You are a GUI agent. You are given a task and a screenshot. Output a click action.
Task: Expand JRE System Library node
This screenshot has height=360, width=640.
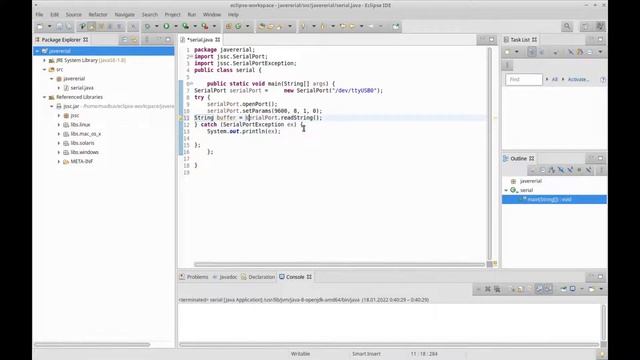pyautogui.click(x=44, y=60)
